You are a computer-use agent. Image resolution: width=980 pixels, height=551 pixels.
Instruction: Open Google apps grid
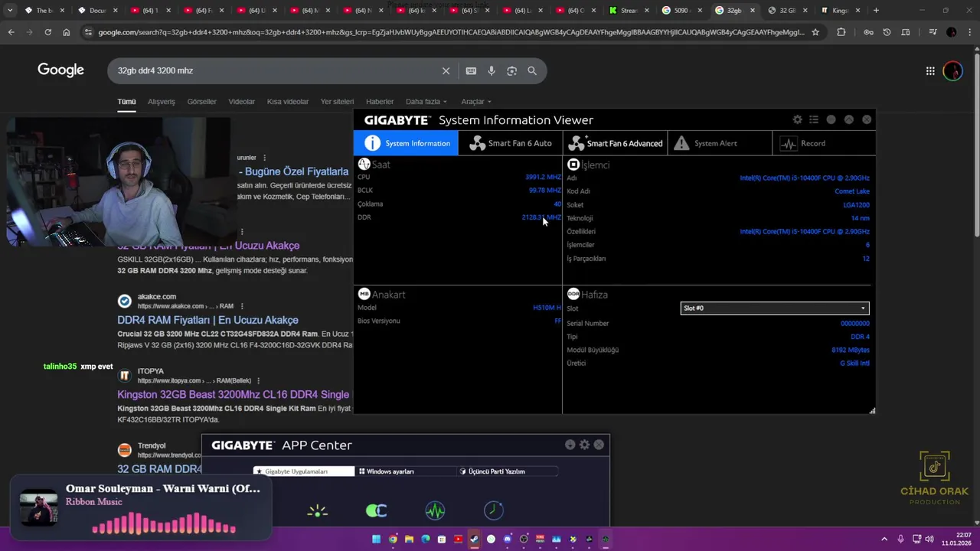click(930, 71)
